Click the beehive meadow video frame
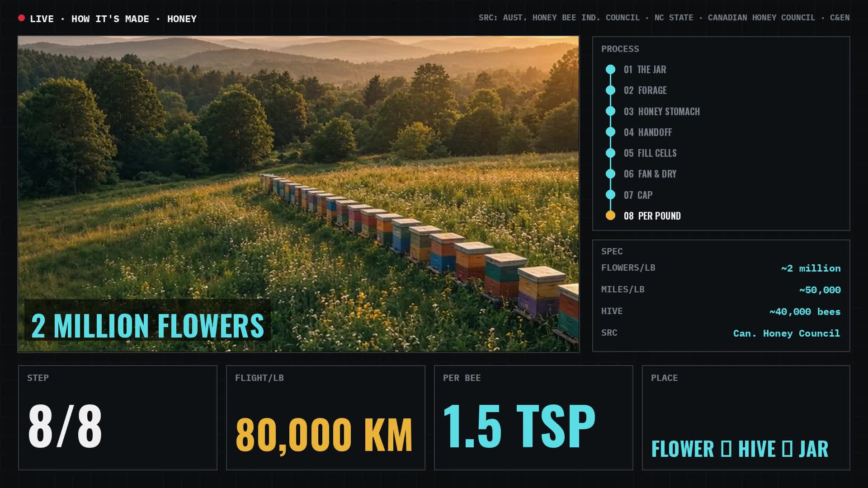 (298, 194)
